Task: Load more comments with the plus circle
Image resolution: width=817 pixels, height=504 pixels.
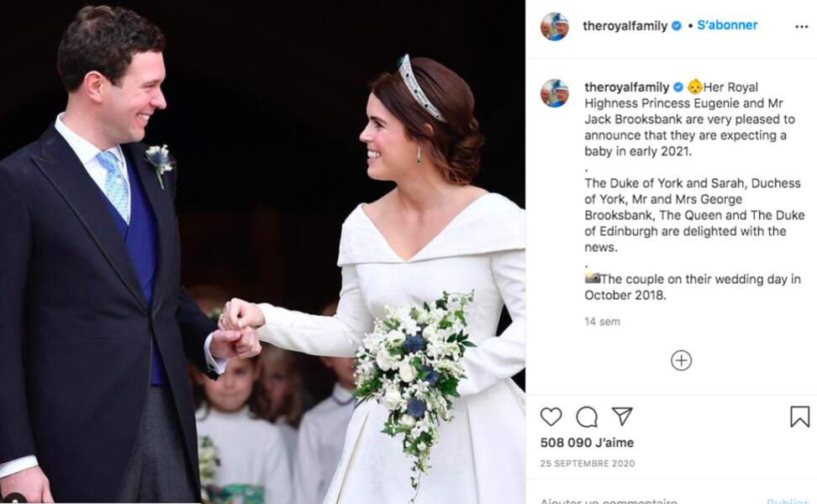Action: click(x=681, y=360)
